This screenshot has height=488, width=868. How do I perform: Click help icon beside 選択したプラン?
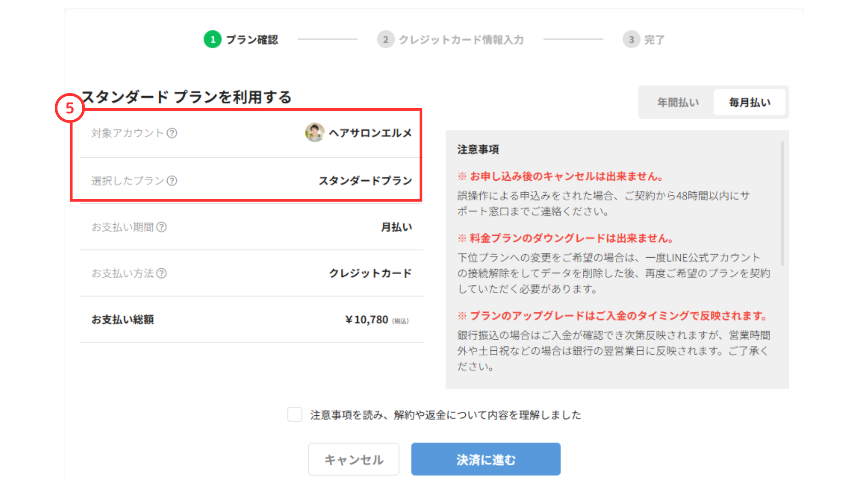(x=172, y=181)
